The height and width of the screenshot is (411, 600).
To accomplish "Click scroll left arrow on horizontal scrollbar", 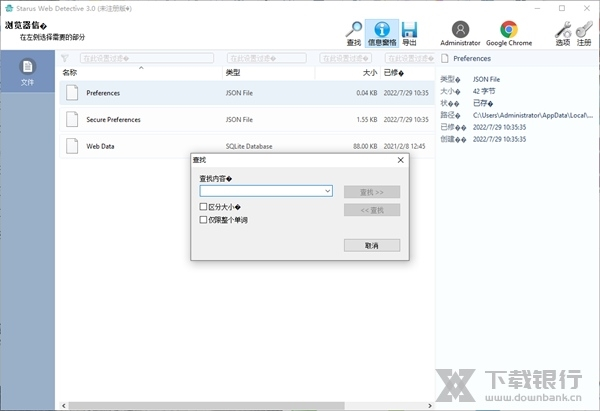I will coord(64,406).
